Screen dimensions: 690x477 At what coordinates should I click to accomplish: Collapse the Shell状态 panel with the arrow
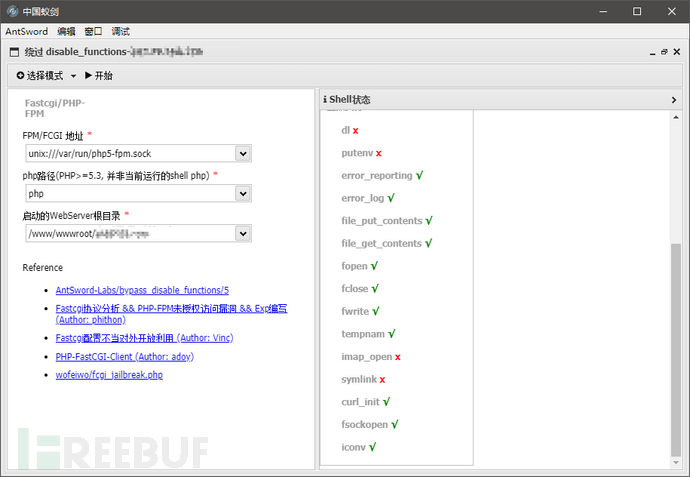pyautogui.click(x=674, y=100)
